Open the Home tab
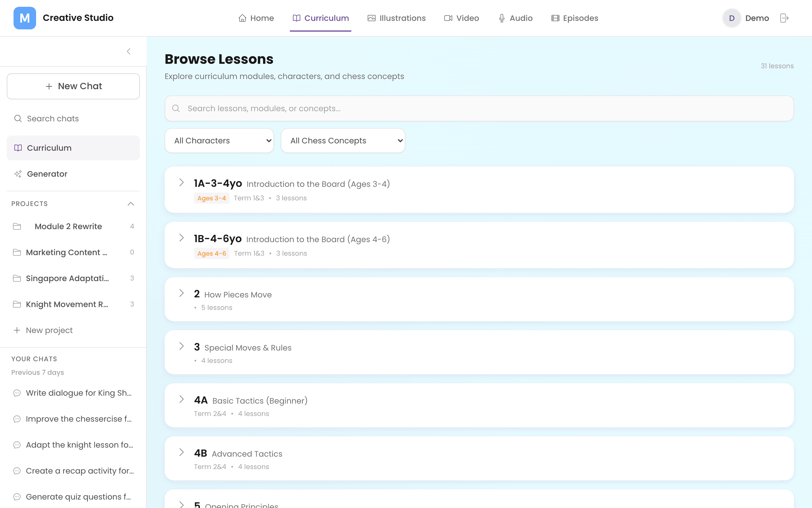 tap(256, 18)
